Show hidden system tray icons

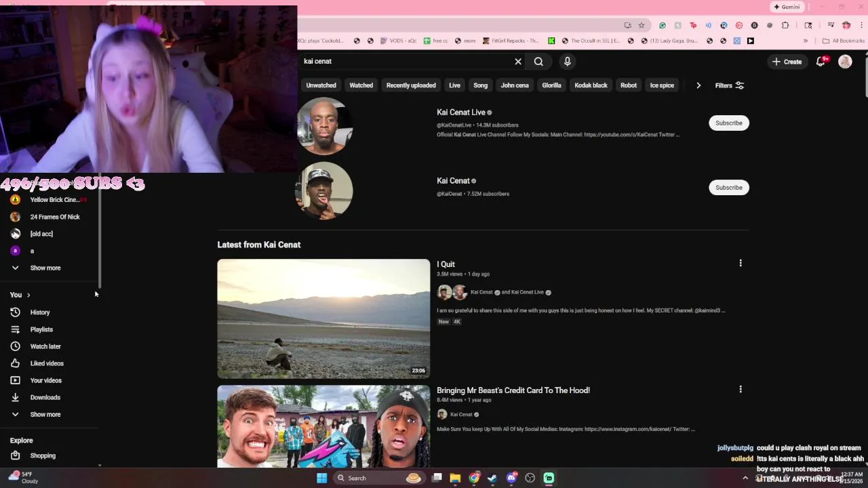745,478
